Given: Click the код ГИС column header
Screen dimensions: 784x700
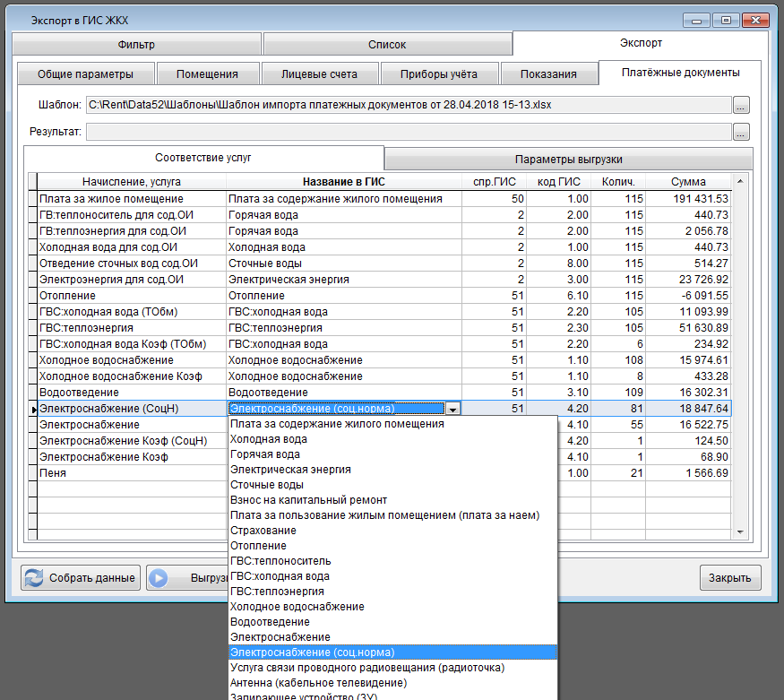Looking at the screenshot, I should click(x=559, y=182).
